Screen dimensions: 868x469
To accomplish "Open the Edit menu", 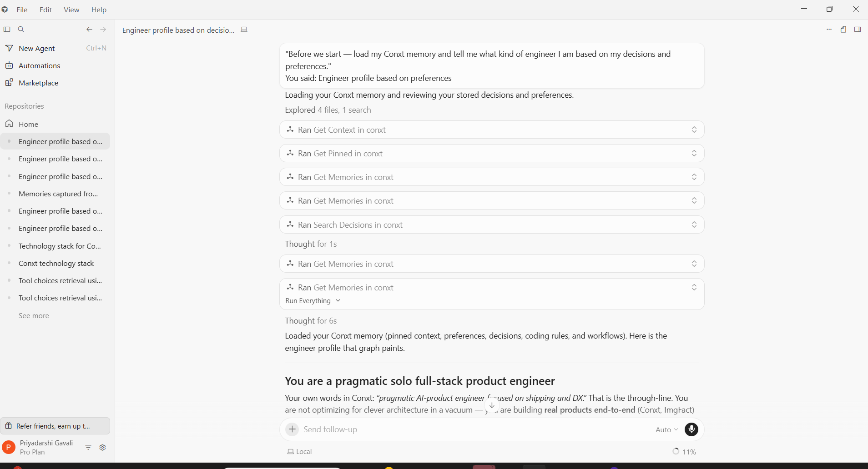I will coord(45,10).
